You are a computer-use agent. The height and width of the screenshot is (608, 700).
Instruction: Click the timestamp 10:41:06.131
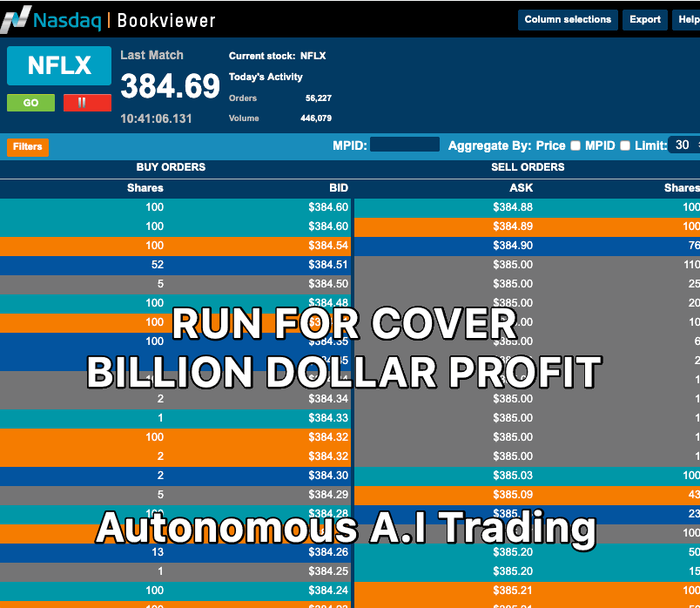click(x=156, y=118)
